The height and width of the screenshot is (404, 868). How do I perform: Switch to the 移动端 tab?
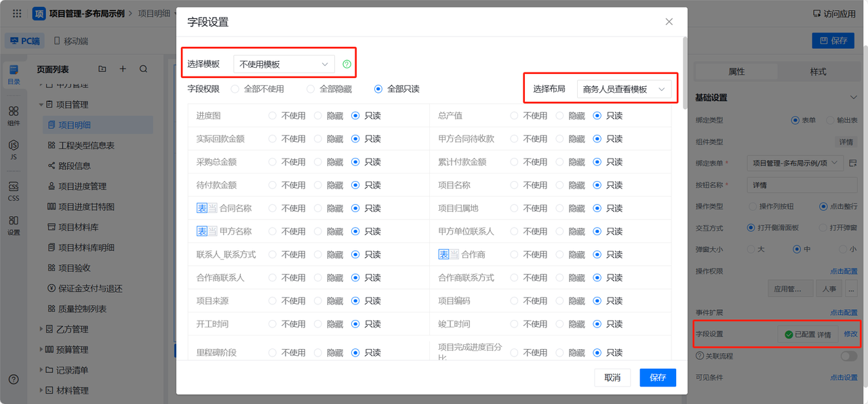(x=70, y=41)
